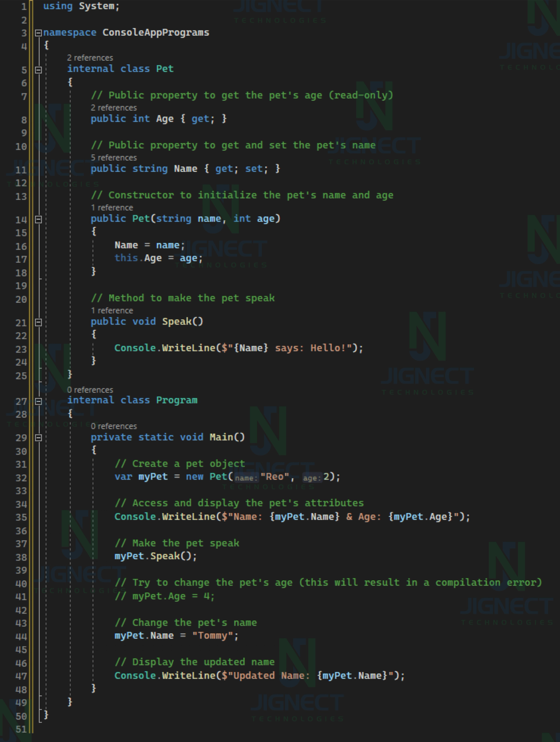Open '1 reference' CodeLens above Speak method
The width and height of the screenshot is (560, 742).
[112, 311]
